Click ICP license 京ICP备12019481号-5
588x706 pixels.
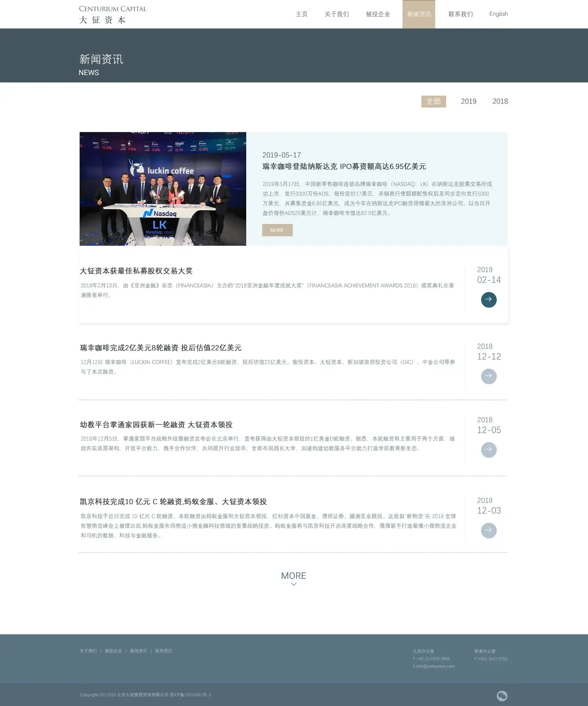click(x=190, y=695)
